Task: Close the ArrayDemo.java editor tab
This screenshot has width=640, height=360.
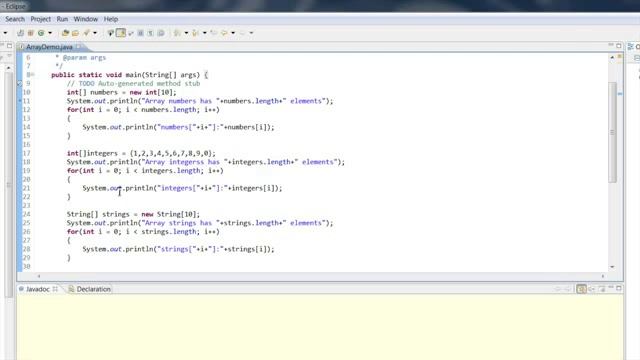Action: (x=79, y=47)
